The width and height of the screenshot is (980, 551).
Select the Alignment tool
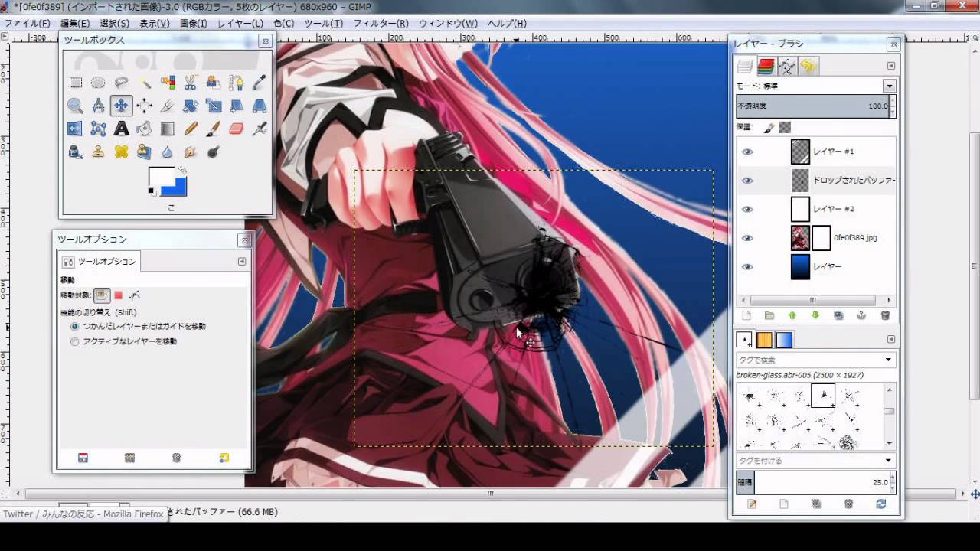point(144,106)
